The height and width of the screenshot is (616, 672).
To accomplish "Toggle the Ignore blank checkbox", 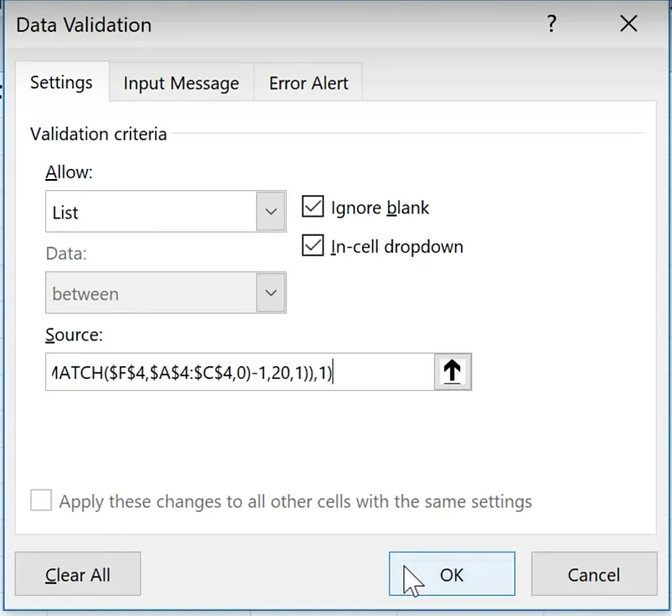I will point(312,208).
